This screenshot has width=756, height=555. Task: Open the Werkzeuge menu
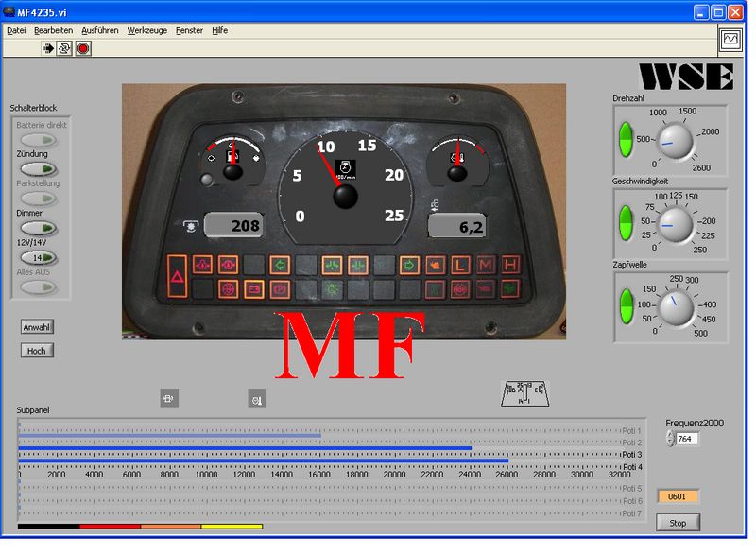[x=146, y=30]
